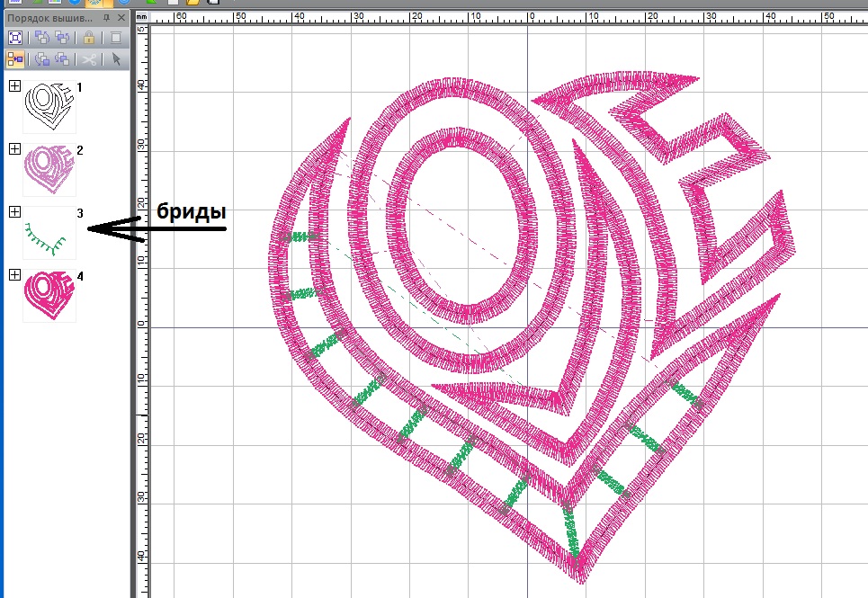Click the mm unit box at ruler corner
The height and width of the screenshot is (598, 868).
pos(142,17)
